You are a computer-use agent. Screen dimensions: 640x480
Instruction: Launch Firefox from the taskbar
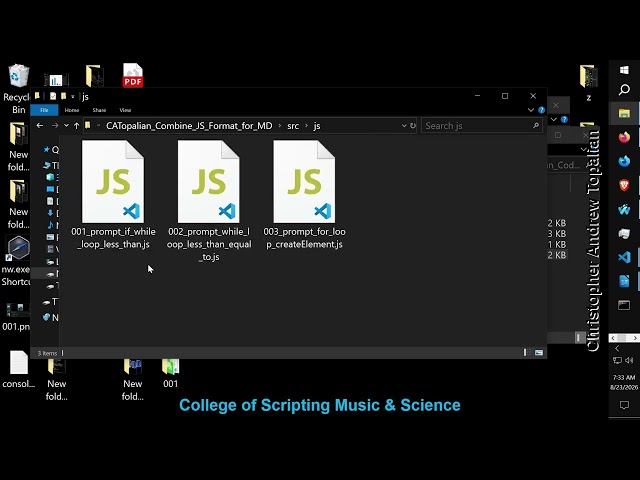624,137
